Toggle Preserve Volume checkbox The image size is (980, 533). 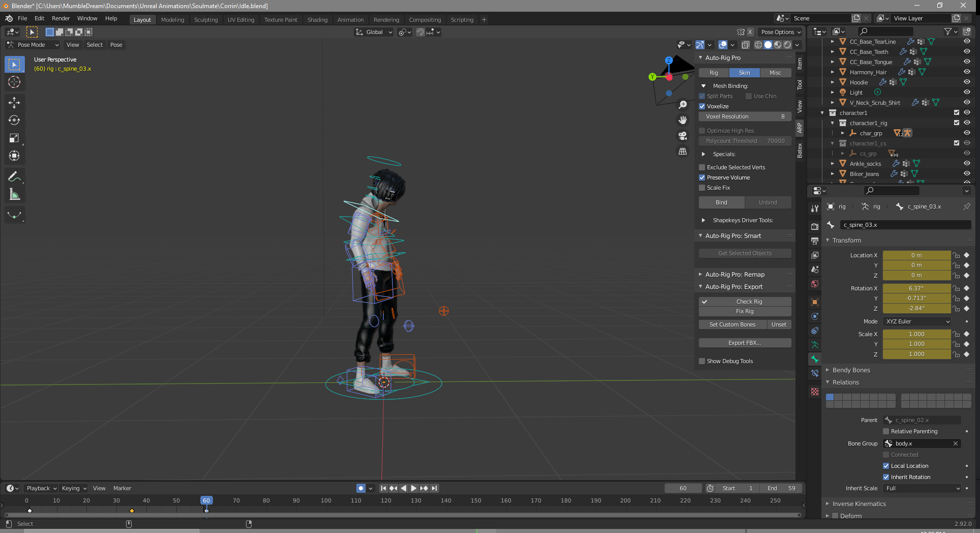pyautogui.click(x=702, y=177)
